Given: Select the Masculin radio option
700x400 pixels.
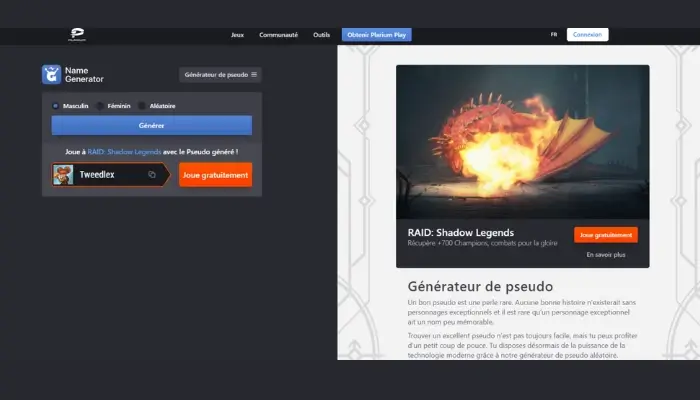Looking at the screenshot, I should coord(56,105).
